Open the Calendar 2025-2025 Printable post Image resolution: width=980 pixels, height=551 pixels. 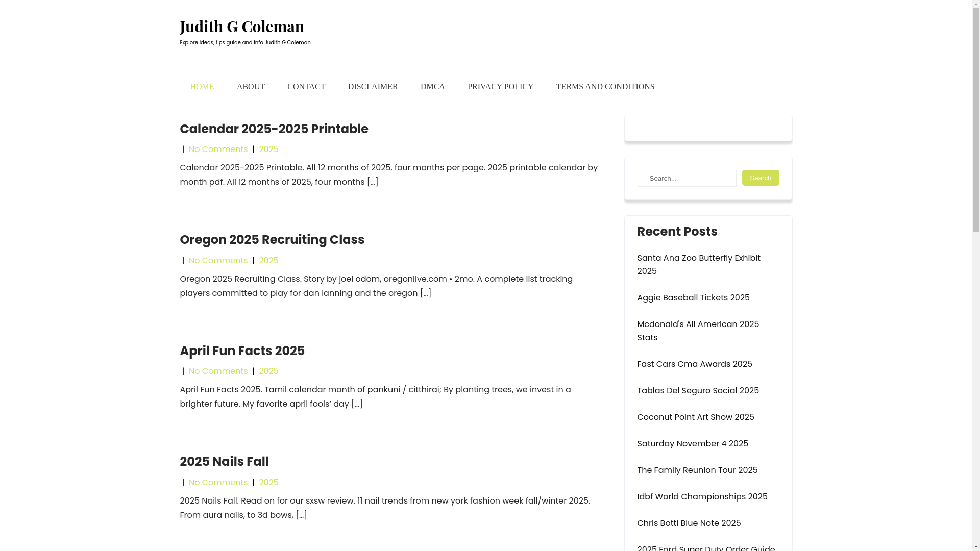(x=274, y=129)
